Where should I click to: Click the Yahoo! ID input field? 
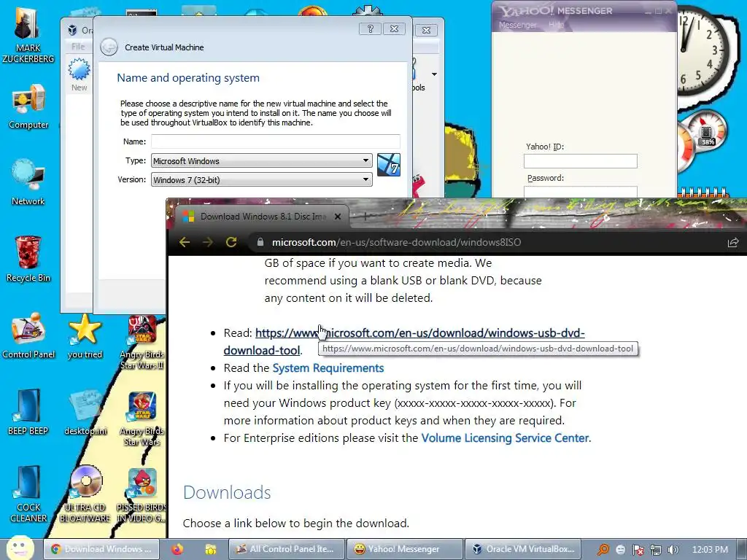click(580, 161)
